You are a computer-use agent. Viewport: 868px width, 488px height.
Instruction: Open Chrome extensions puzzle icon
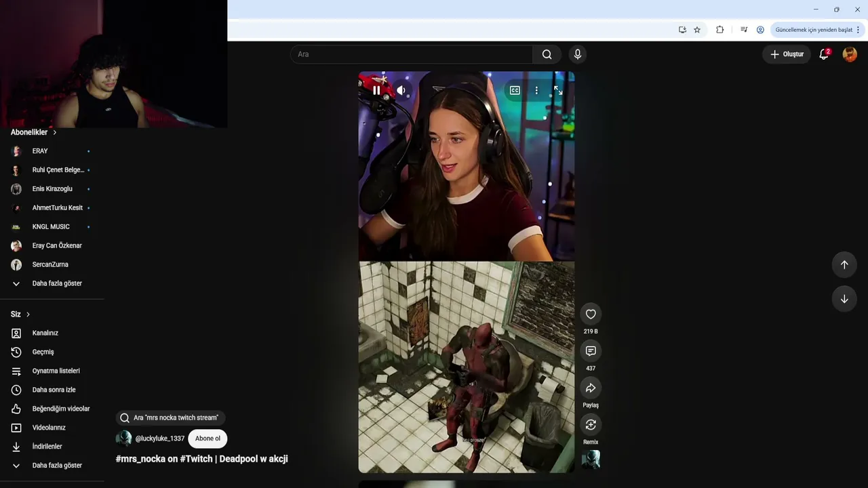720,30
